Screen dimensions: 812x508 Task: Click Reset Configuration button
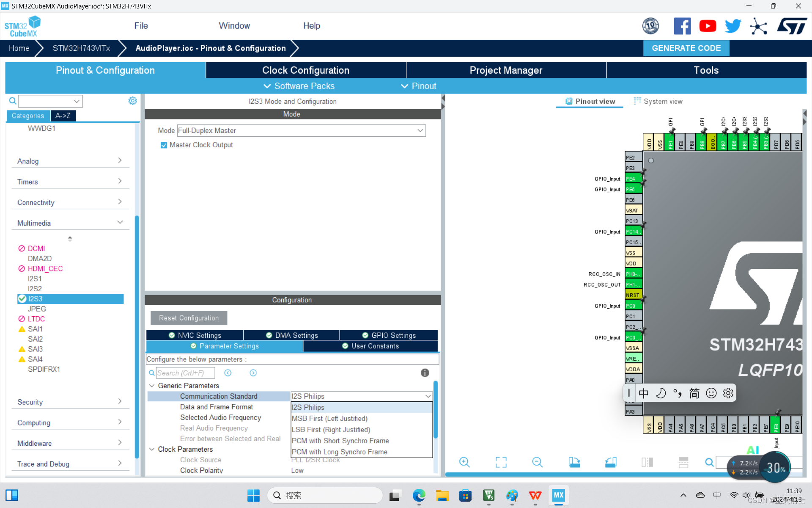(x=189, y=318)
